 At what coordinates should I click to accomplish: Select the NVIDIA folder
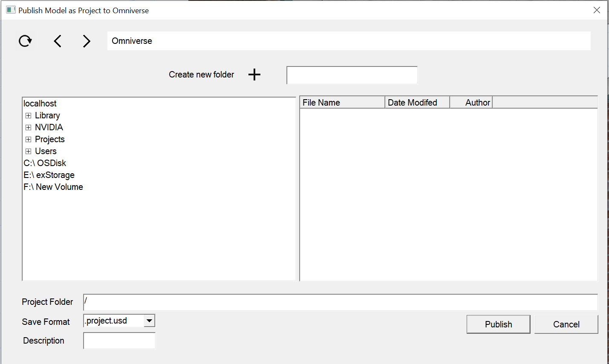pyautogui.click(x=49, y=127)
